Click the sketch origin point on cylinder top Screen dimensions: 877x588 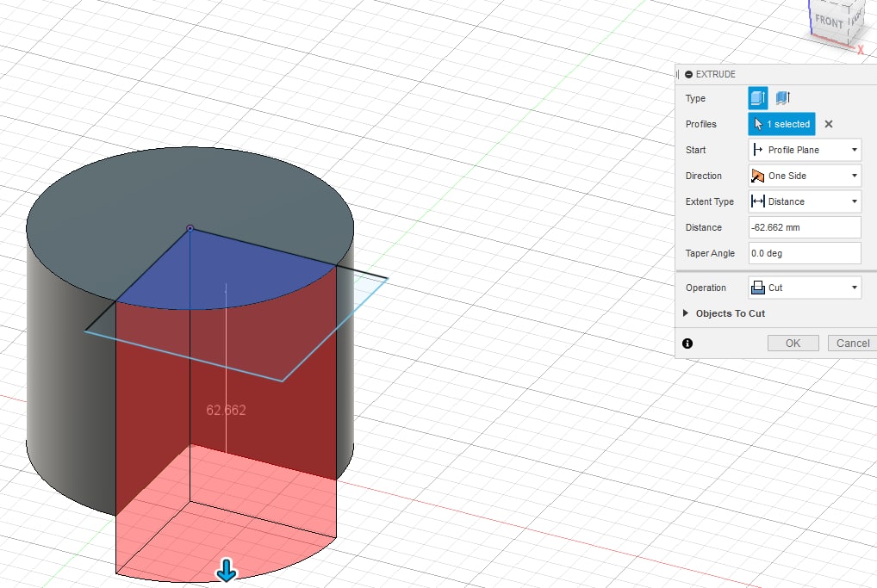[190, 229]
